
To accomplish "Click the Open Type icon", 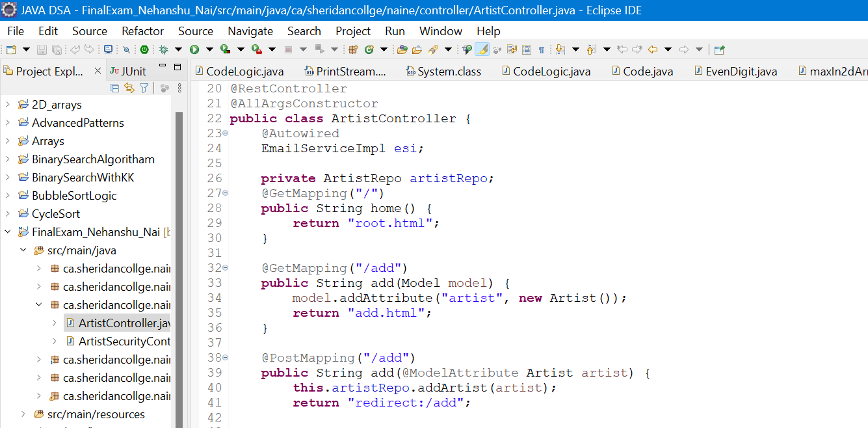I will pos(402,49).
